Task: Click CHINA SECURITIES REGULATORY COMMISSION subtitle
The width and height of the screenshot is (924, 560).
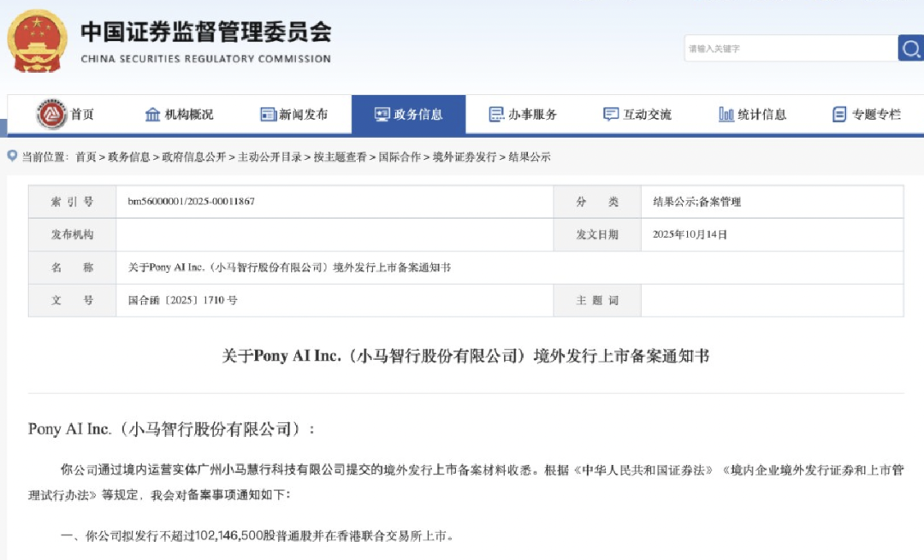Action: pos(205,59)
